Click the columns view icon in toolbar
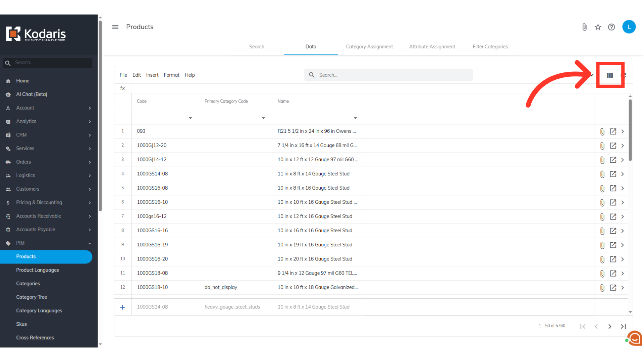 pos(610,75)
